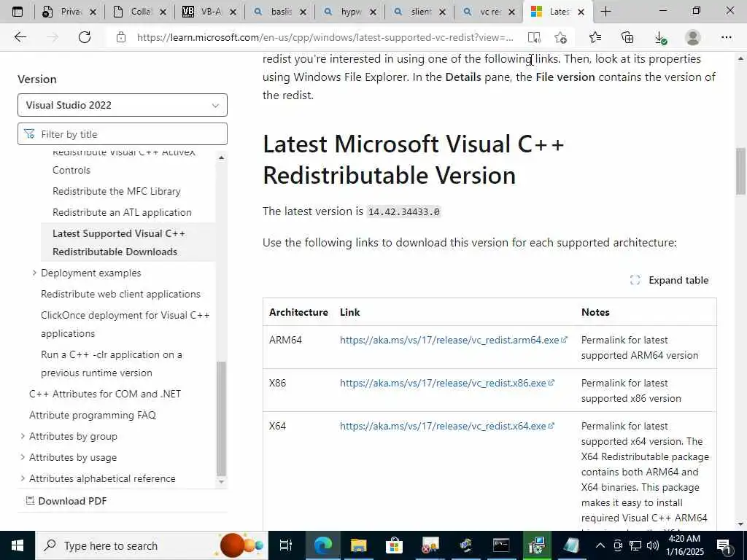Add this page to favorites star icon
The height and width of the screenshot is (560, 747).
pyautogui.click(x=561, y=37)
